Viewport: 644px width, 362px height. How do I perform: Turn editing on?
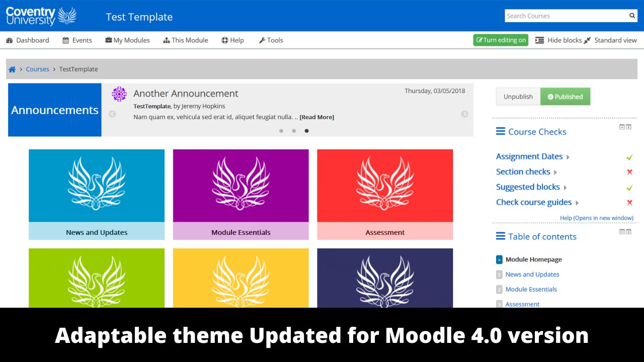[501, 40]
